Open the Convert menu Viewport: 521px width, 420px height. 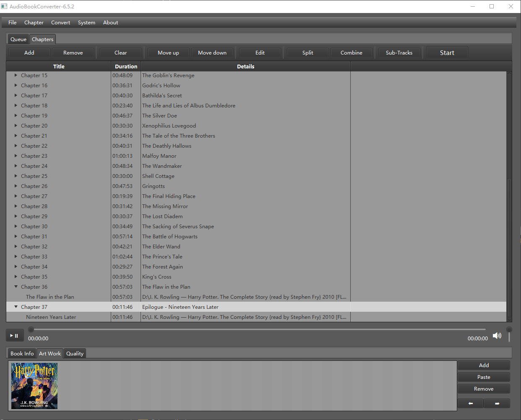tap(60, 22)
